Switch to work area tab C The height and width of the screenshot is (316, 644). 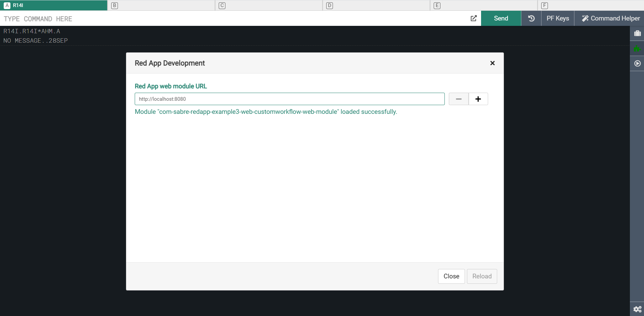269,5
